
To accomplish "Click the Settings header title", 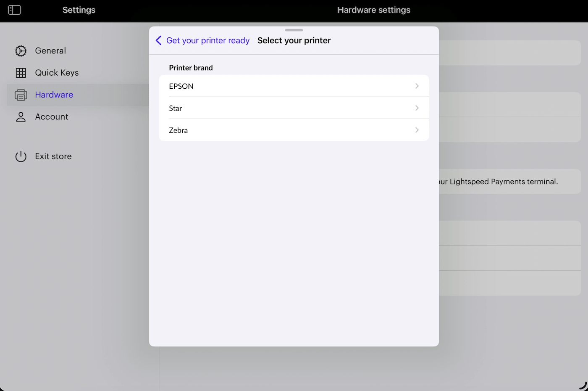I will tap(79, 10).
